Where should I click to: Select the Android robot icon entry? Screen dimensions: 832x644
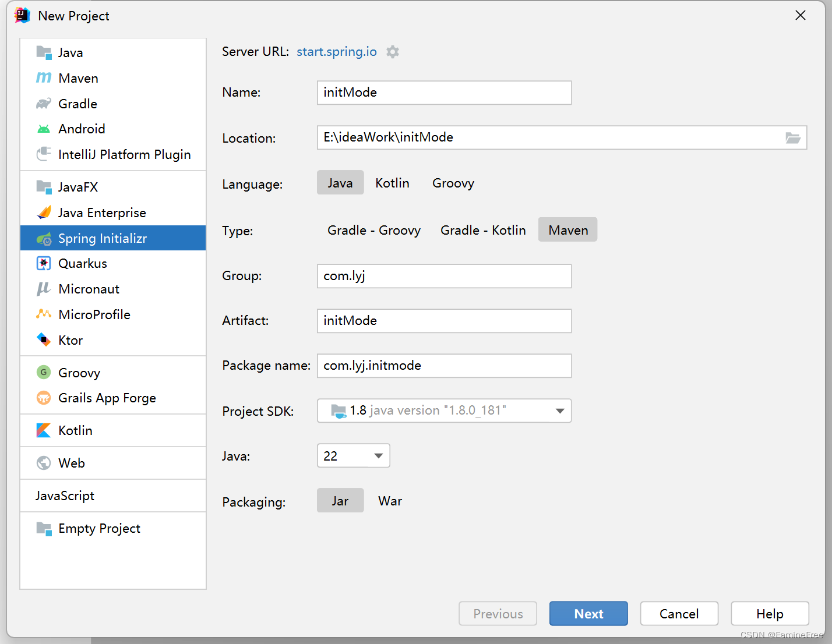tap(44, 129)
